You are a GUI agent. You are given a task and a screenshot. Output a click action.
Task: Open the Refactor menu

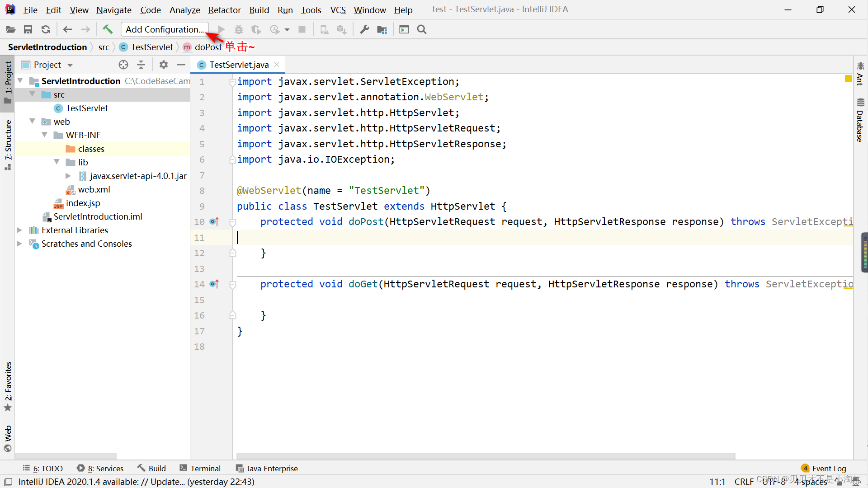coord(224,9)
